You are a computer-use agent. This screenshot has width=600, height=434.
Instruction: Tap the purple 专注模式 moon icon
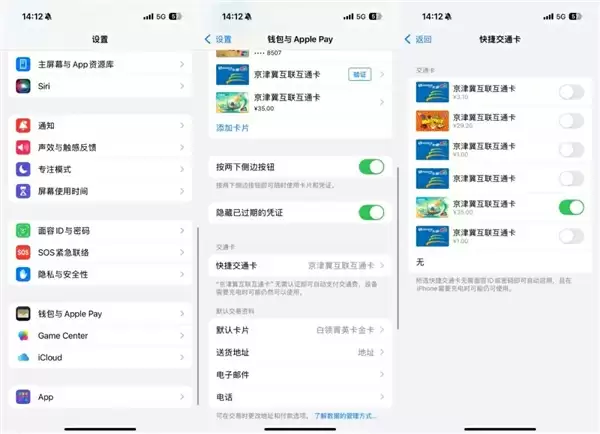[24, 169]
